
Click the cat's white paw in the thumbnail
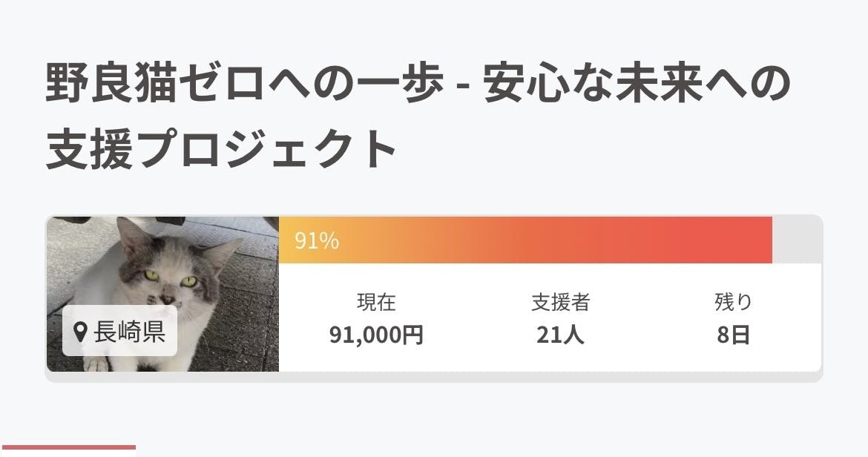click(96, 364)
